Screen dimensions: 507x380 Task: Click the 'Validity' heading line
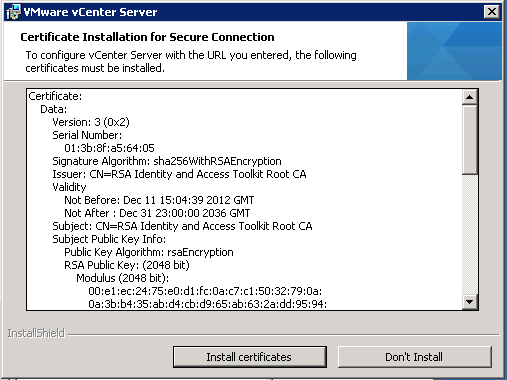tap(69, 187)
